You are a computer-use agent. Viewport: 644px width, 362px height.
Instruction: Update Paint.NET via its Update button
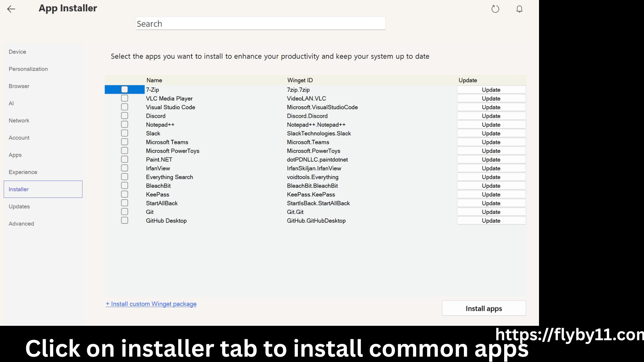(x=491, y=159)
